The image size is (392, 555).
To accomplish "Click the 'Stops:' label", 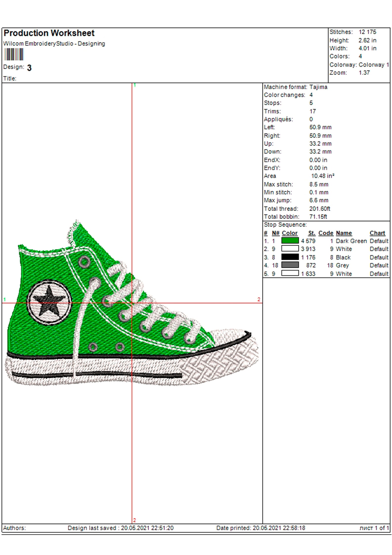I will pyautogui.click(x=273, y=103).
